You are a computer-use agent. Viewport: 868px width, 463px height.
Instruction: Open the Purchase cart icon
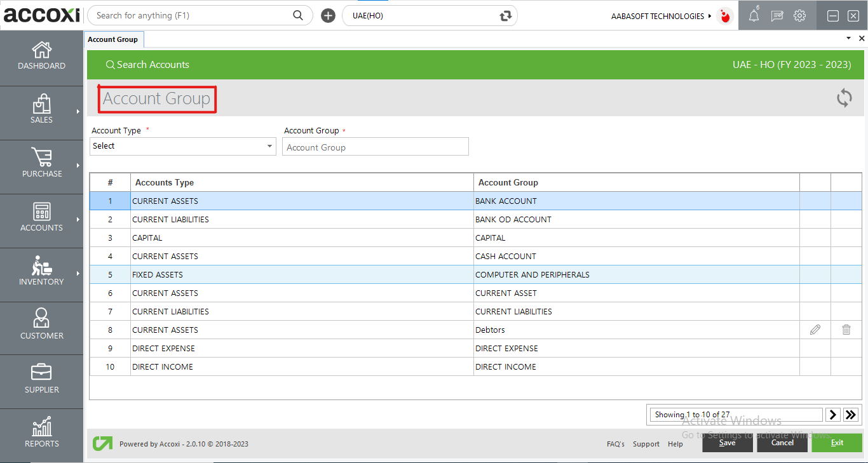pyautogui.click(x=41, y=163)
